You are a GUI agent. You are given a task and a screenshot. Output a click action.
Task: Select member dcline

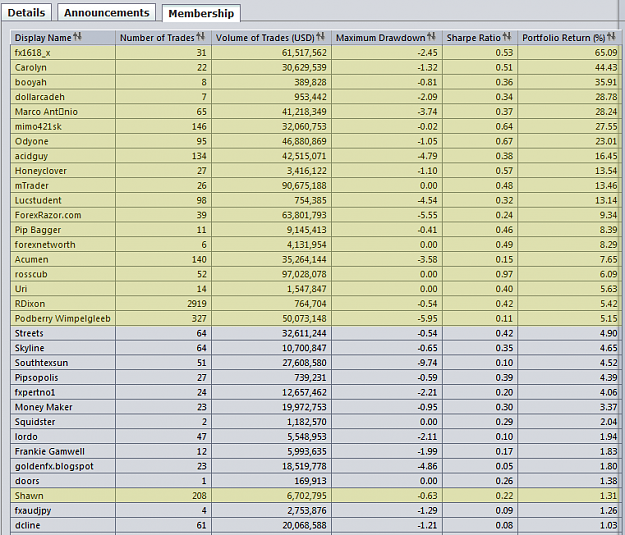(28, 525)
